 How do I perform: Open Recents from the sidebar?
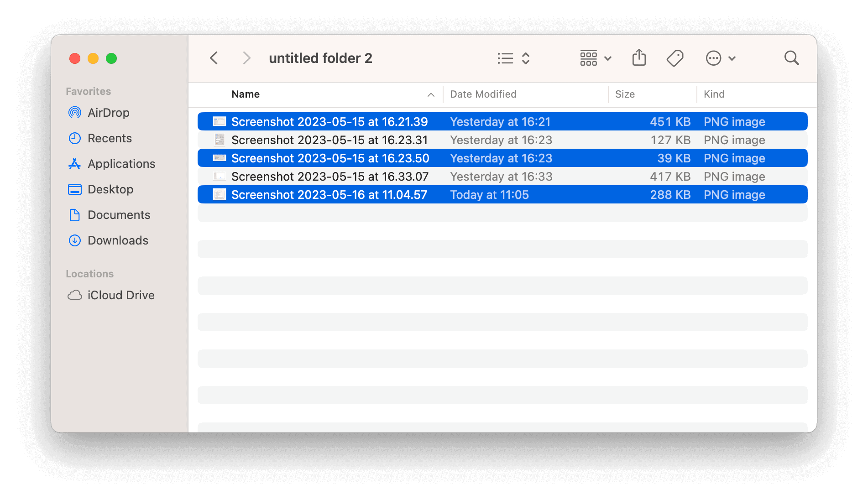[x=110, y=138]
